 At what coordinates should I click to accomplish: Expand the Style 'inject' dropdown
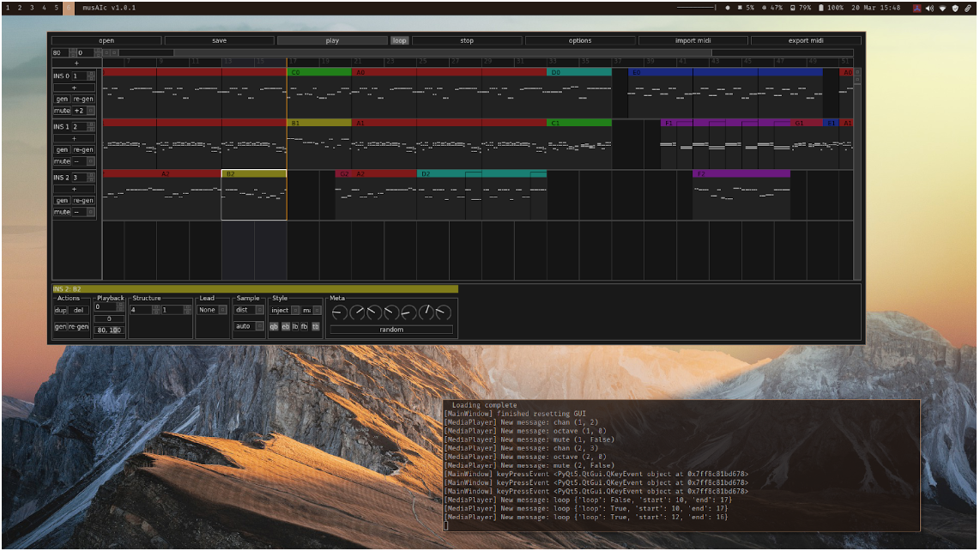[284, 310]
